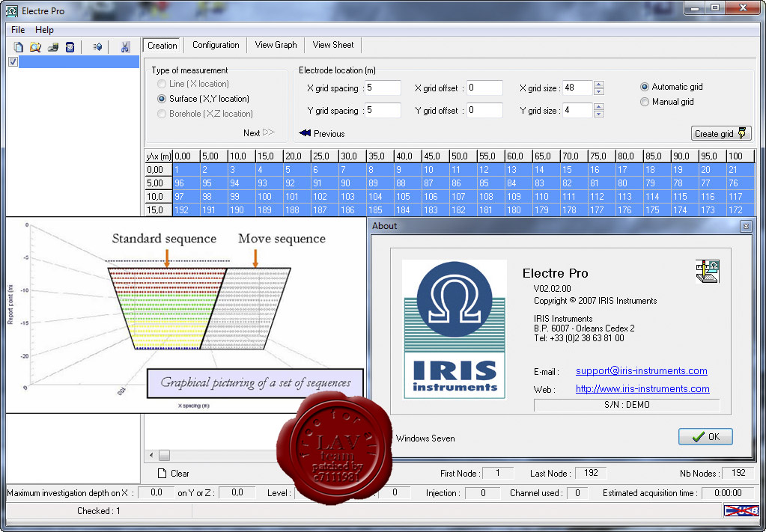Open the support@iris-instruments.com email link

pyautogui.click(x=642, y=370)
